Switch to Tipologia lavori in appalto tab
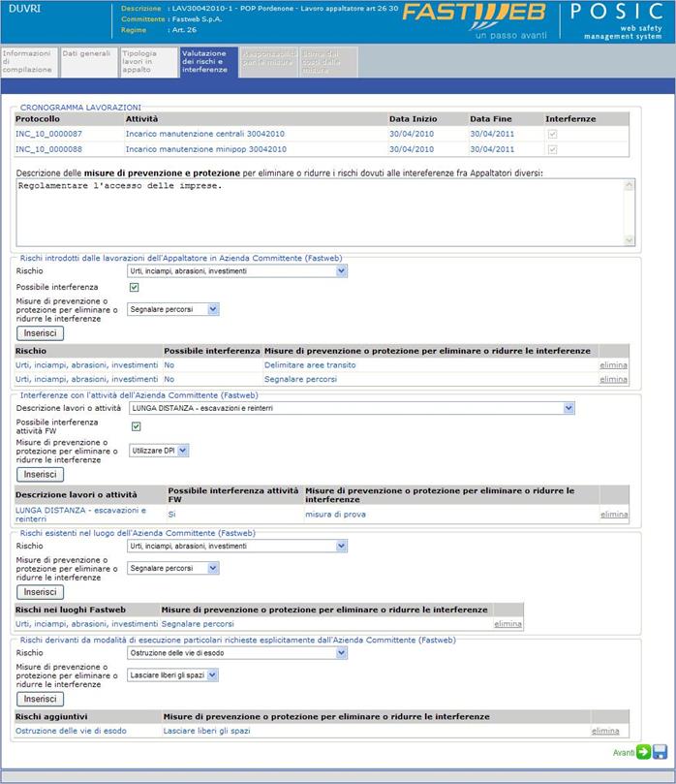Screen dimensions: 676x784 pos(149,62)
